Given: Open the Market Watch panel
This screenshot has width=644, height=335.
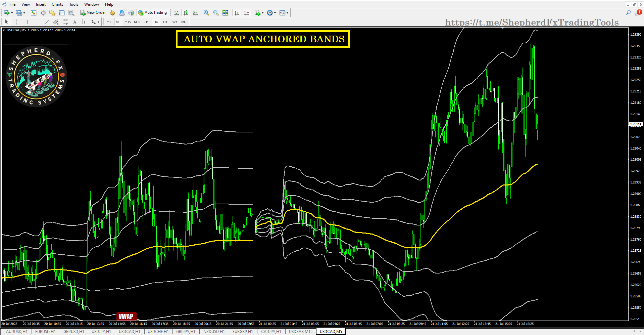Looking at the screenshot, I should pos(33,12).
